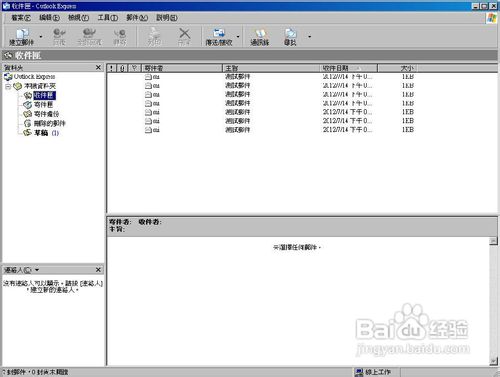Viewport: 500px width, 377px height.
Task: Click the attachment paperclip column header
Action: [122, 68]
